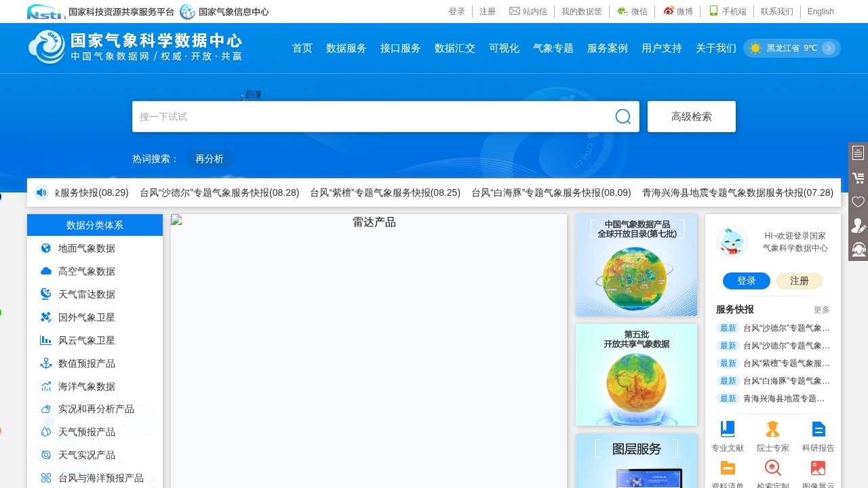Open the 专业文献 book icon
Screen dimensions: 868x488
728,429
